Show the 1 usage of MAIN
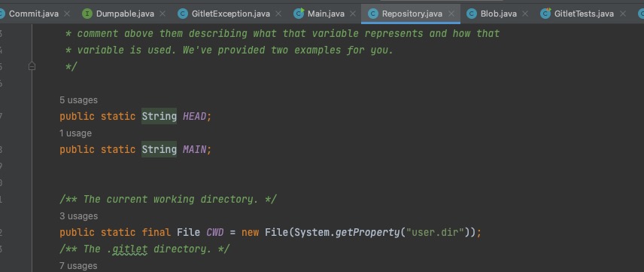The height and width of the screenshot is (272, 644). tap(75, 133)
